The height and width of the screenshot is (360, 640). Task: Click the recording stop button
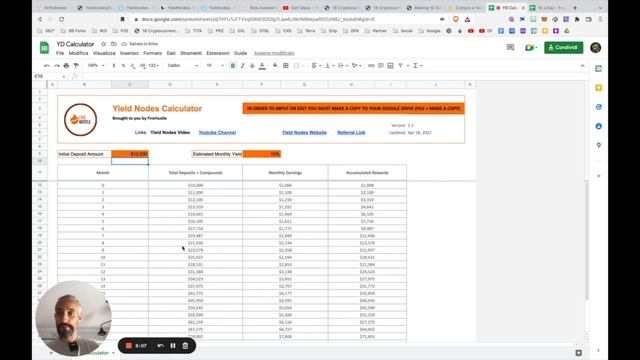129,346
